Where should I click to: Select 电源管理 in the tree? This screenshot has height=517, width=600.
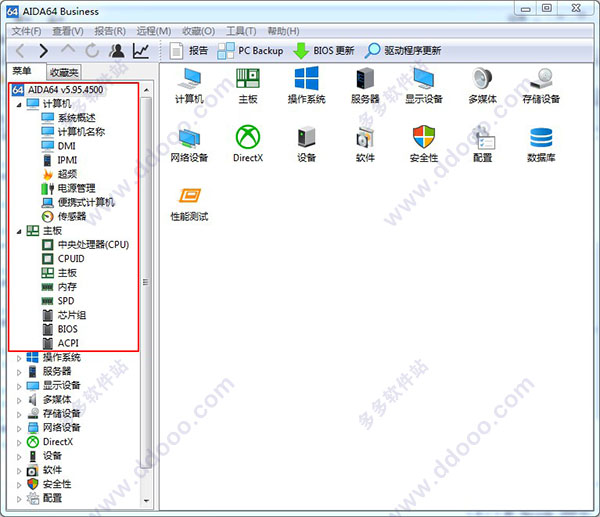tap(68, 188)
